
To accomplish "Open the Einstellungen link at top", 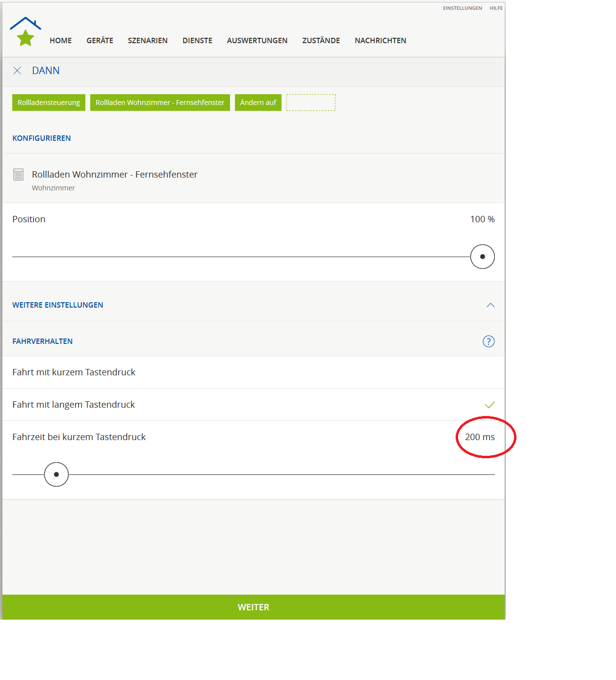I will tap(462, 8).
